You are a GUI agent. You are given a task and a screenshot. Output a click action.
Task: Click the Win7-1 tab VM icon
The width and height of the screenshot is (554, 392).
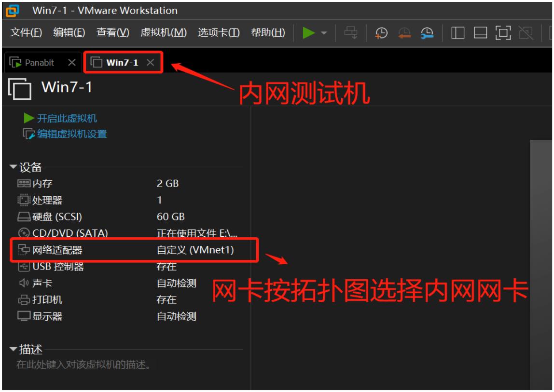[96, 63]
